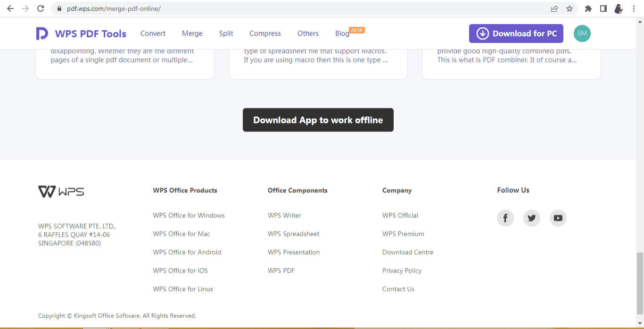Open the Split menu

(226, 33)
